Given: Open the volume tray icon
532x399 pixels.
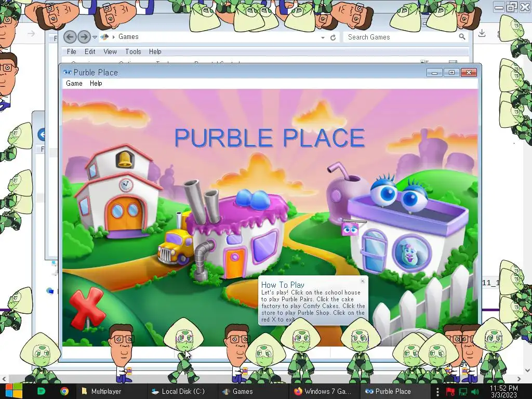Looking at the screenshot, I should (475, 392).
